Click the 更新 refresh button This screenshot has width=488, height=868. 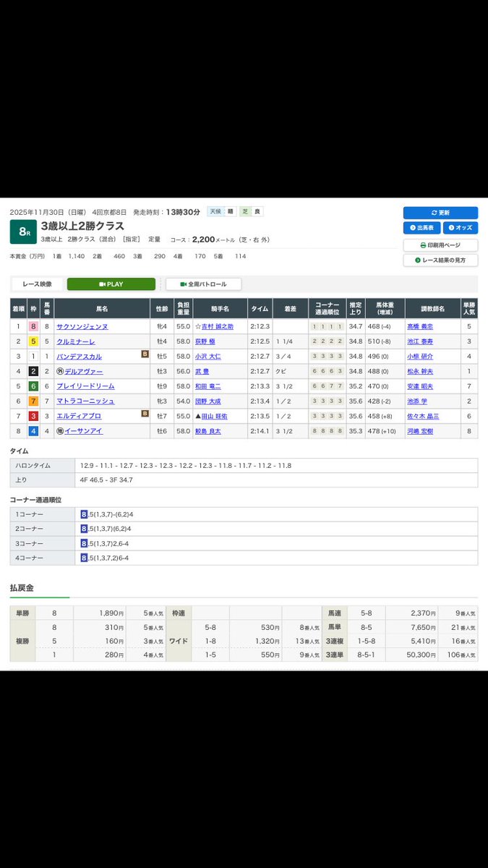pos(440,213)
